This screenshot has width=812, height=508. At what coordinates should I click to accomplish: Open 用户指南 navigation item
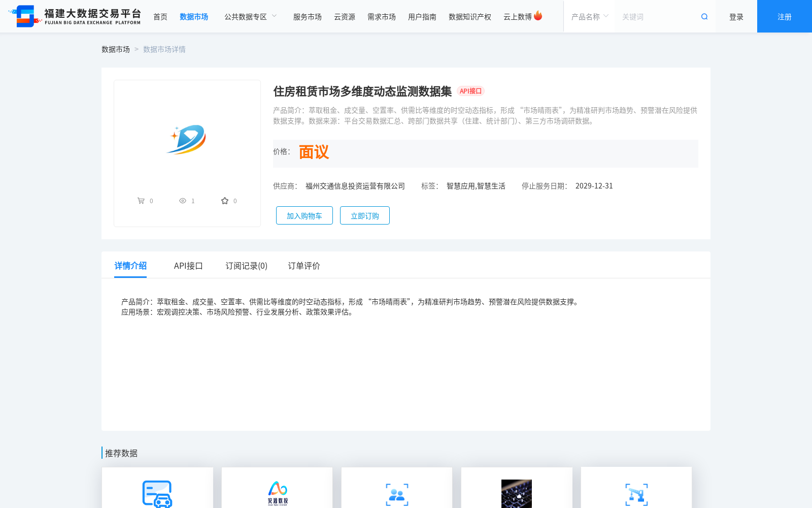pos(422,17)
